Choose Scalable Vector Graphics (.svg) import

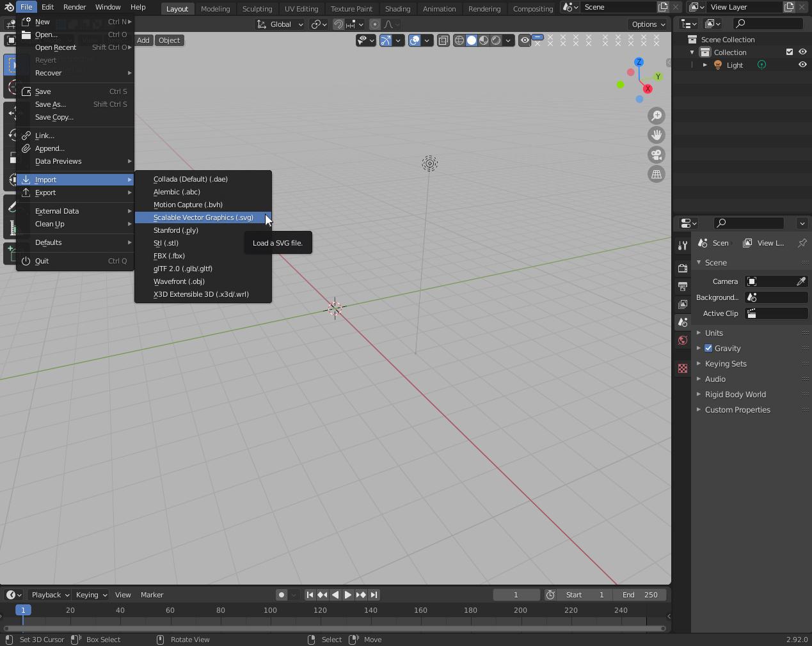203,217
